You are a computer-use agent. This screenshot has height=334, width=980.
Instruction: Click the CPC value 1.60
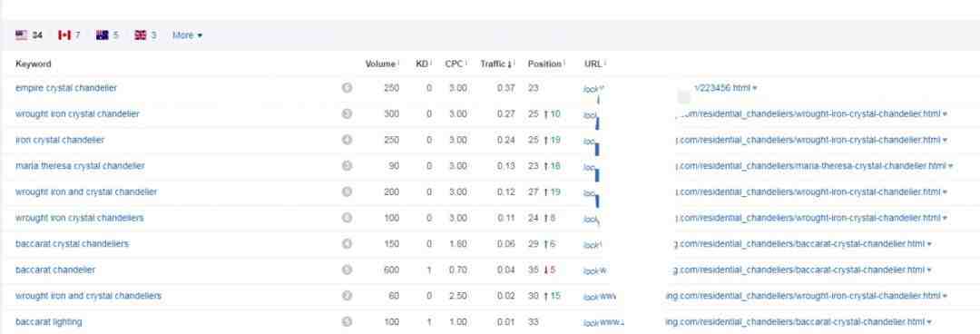(457, 244)
